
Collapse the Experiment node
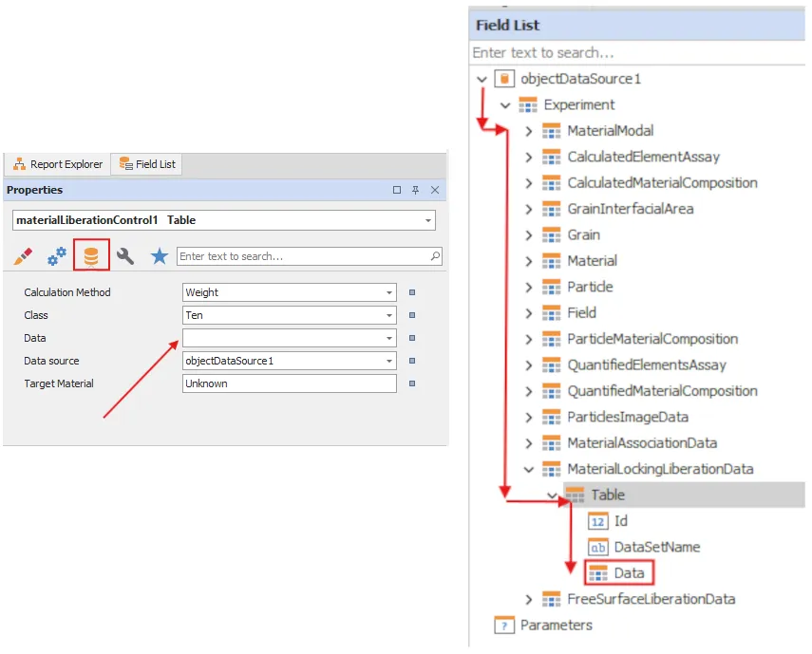tap(505, 105)
